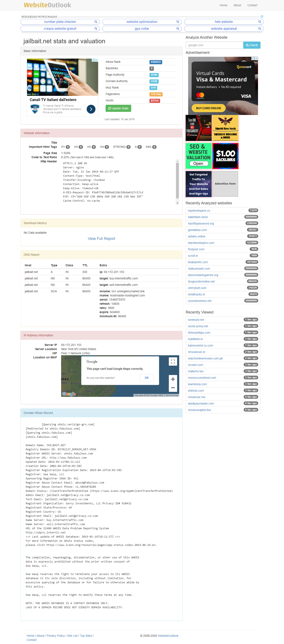Open hinditracks.in link
This screenshot has width=284, height=644.
coord(196,295)
